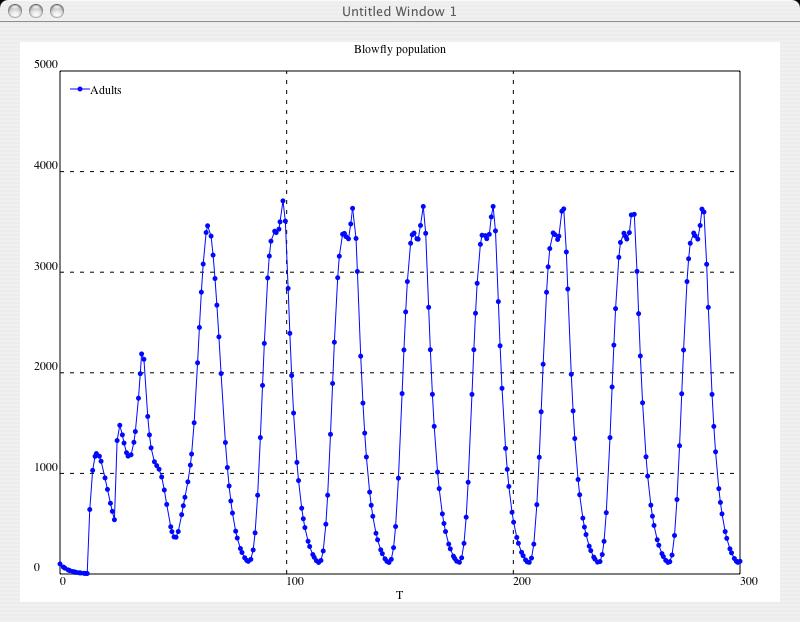
Task: Click the blue Adults legend marker
Action: coord(80,89)
